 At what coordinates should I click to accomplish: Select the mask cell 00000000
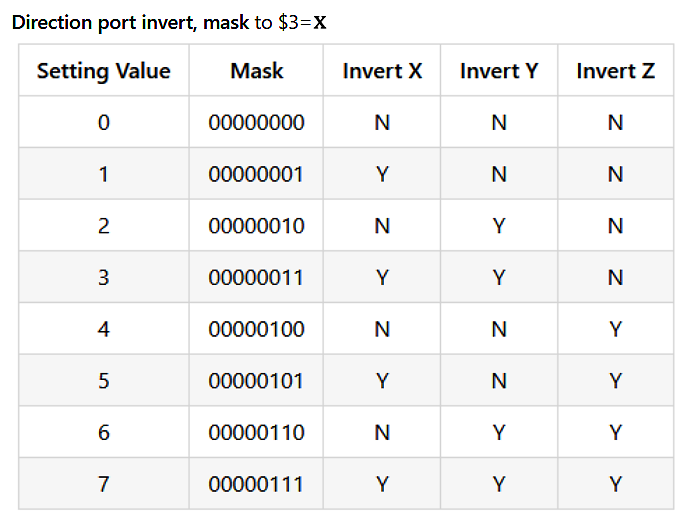pyautogui.click(x=256, y=123)
